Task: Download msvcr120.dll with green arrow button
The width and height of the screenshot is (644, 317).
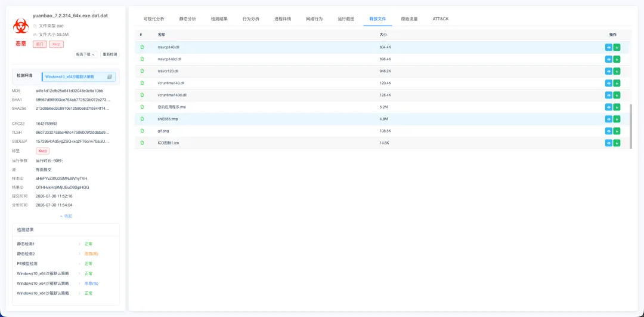Action: point(617,71)
